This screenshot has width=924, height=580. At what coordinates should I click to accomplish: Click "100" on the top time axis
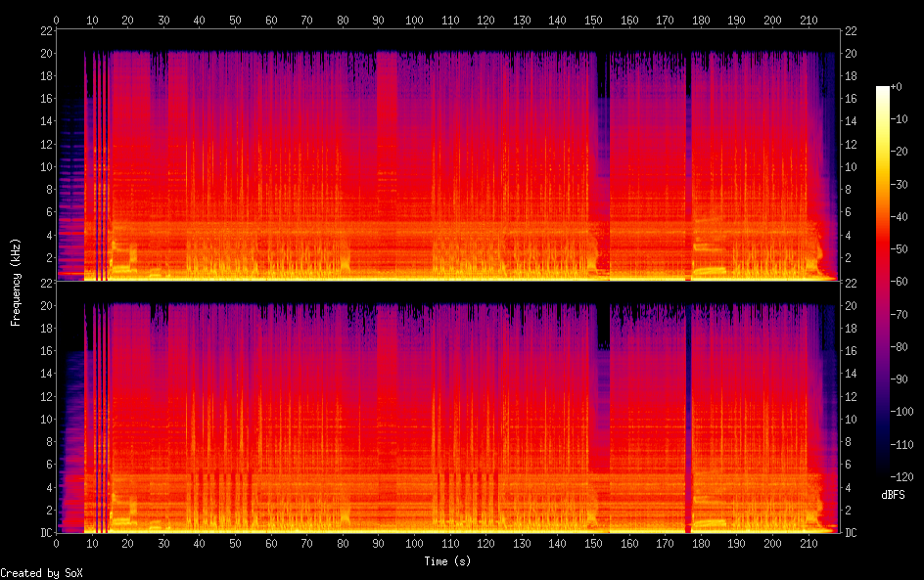point(414,20)
